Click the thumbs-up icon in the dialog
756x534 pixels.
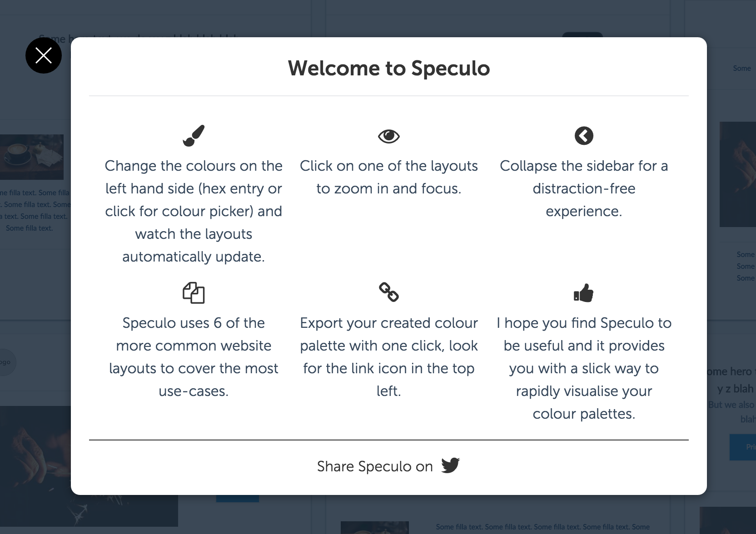(x=584, y=293)
